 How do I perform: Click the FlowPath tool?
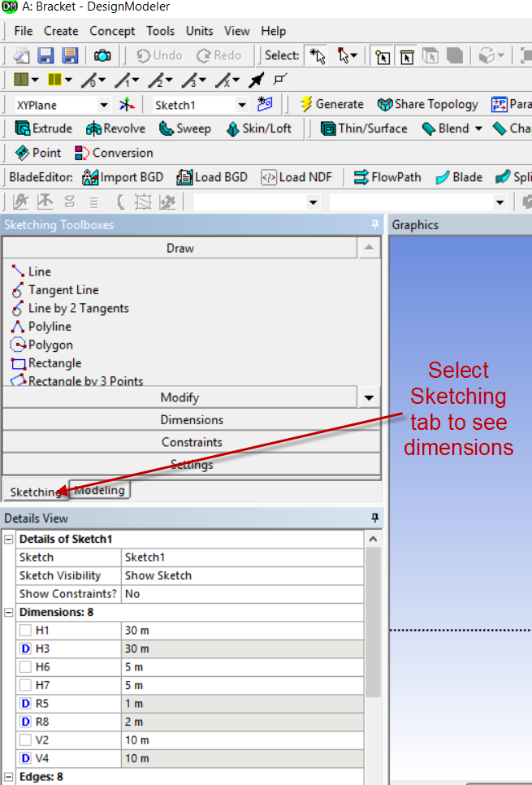tap(387, 177)
